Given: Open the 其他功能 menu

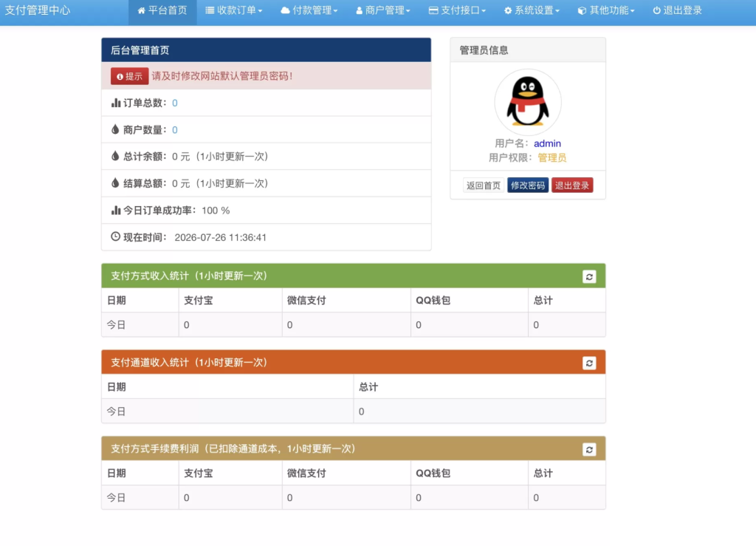Looking at the screenshot, I should tap(606, 10).
